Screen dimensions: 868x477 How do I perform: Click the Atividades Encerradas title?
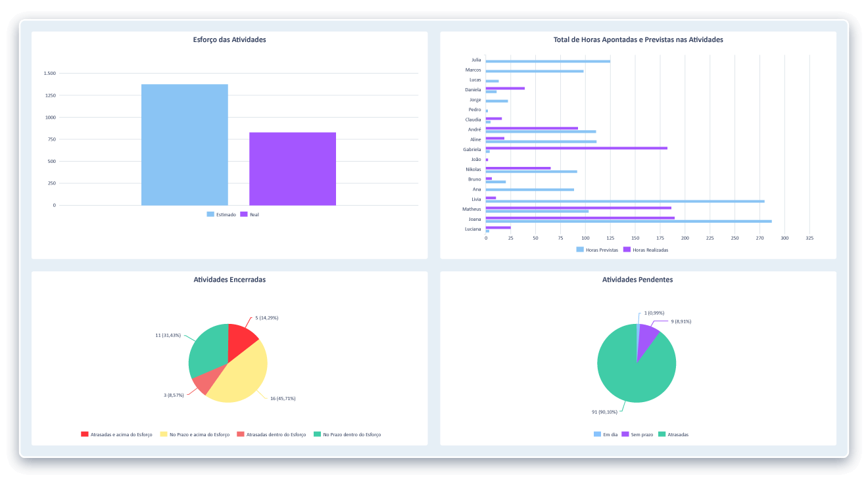click(x=229, y=279)
